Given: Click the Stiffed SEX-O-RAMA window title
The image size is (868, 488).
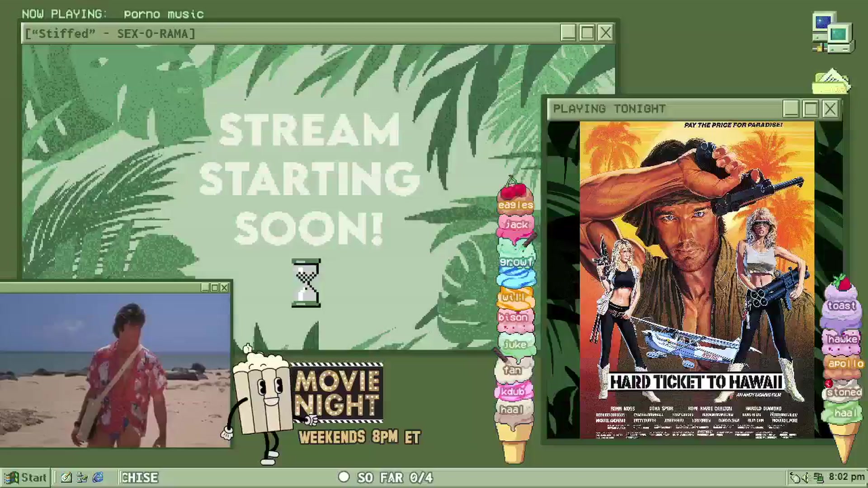Looking at the screenshot, I should tap(110, 34).
